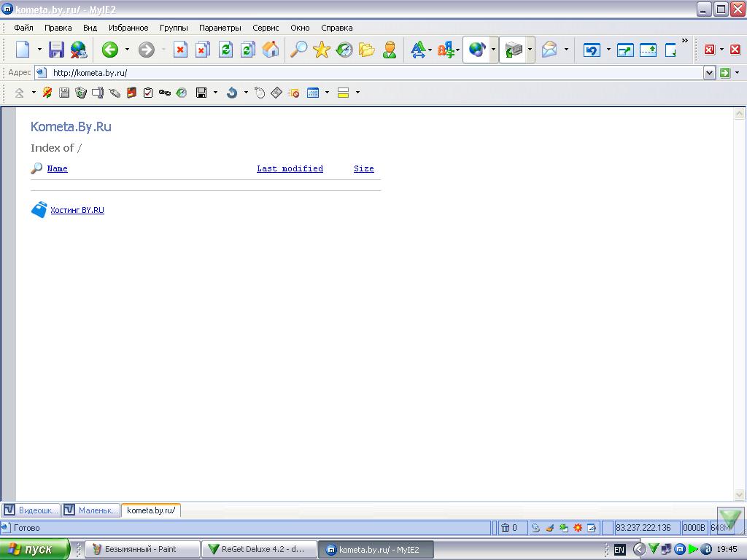The height and width of the screenshot is (560, 747).
Task: Open the пуск Start button
Action: tap(34, 549)
